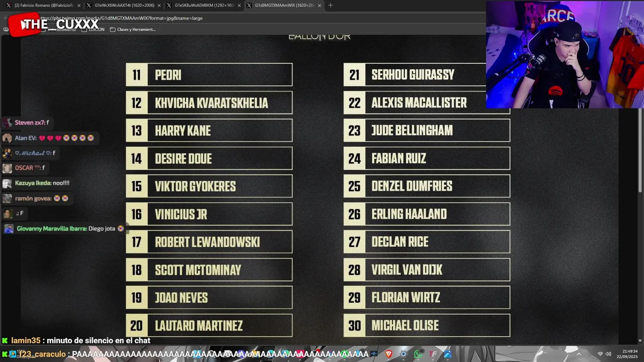Open the blue app icon after TF
Screen dimensions: 644x362
point(447,354)
